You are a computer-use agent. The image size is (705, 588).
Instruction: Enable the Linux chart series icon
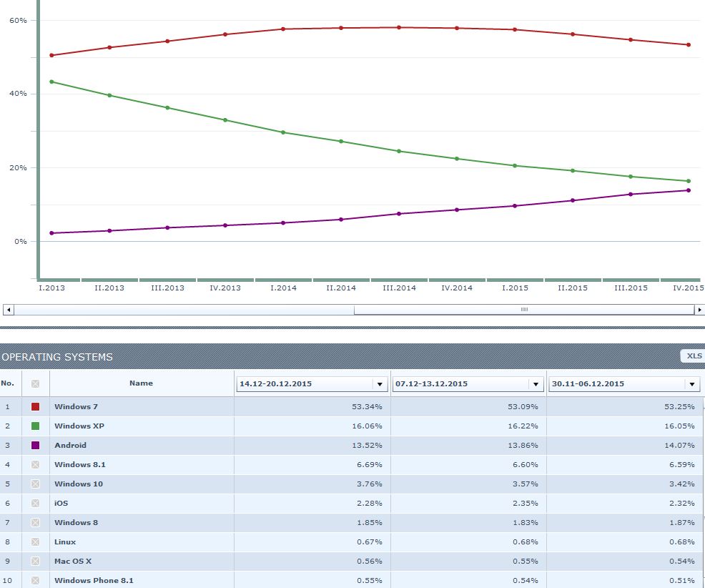tap(36, 542)
